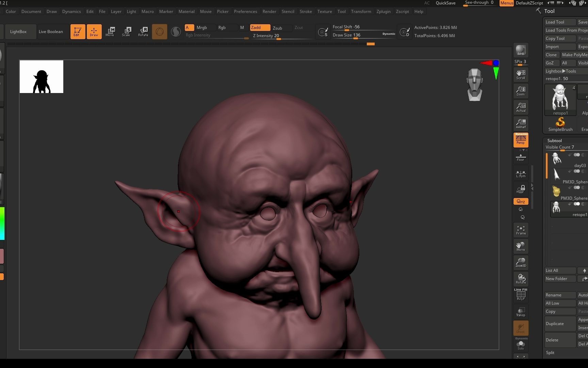Click the BPR render button
The height and width of the screenshot is (368, 588).
point(521,50)
